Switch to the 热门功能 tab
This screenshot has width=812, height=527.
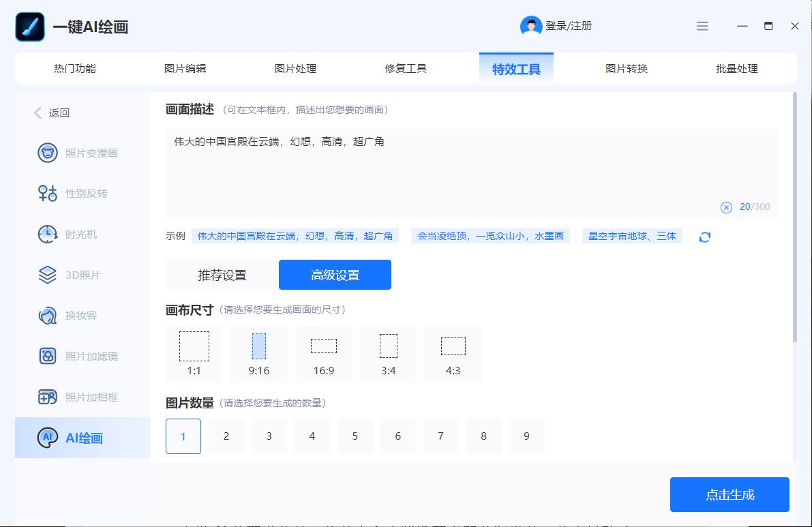[x=74, y=68]
